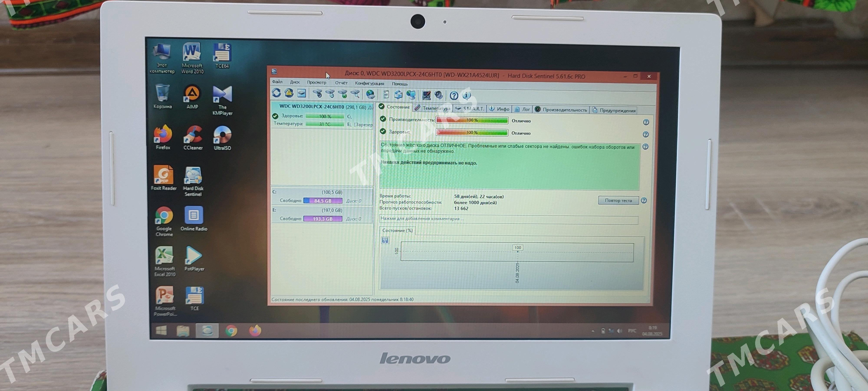
Task: Open the Конфигурация menu
Action: [369, 83]
